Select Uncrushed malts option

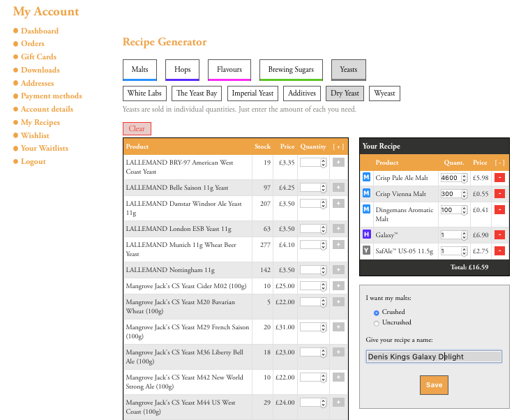click(x=376, y=323)
